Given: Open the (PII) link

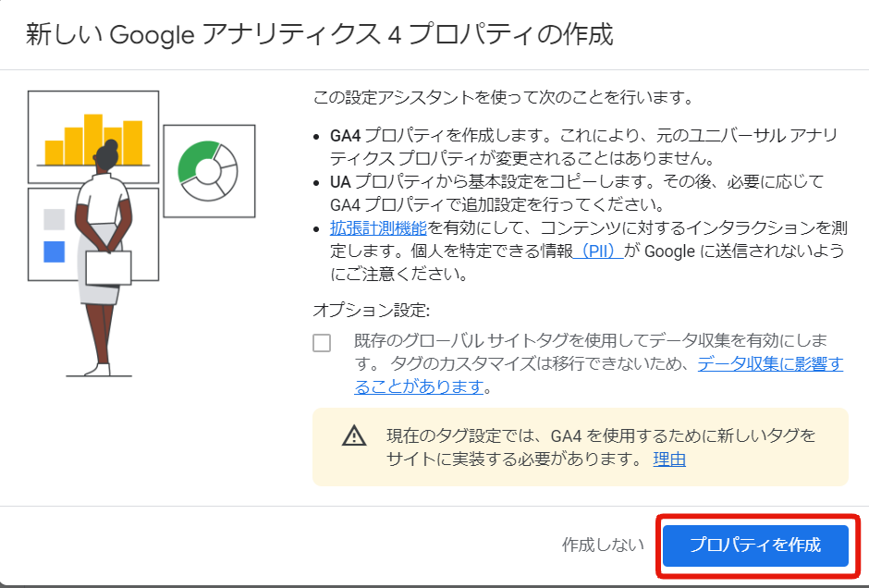Looking at the screenshot, I should [598, 251].
